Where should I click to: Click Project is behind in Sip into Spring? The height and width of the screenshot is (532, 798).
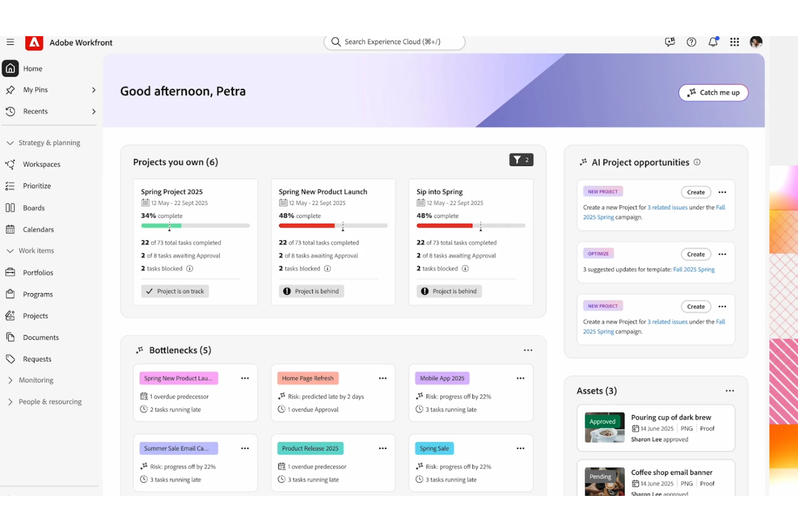pyautogui.click(x=450, y=291)
